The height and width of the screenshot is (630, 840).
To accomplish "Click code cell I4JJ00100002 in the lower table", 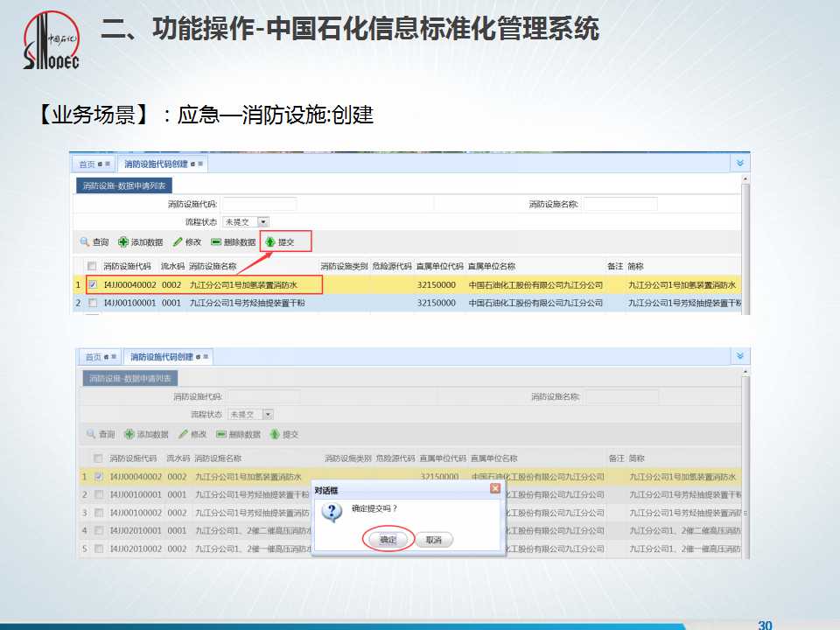I will 136,513.
